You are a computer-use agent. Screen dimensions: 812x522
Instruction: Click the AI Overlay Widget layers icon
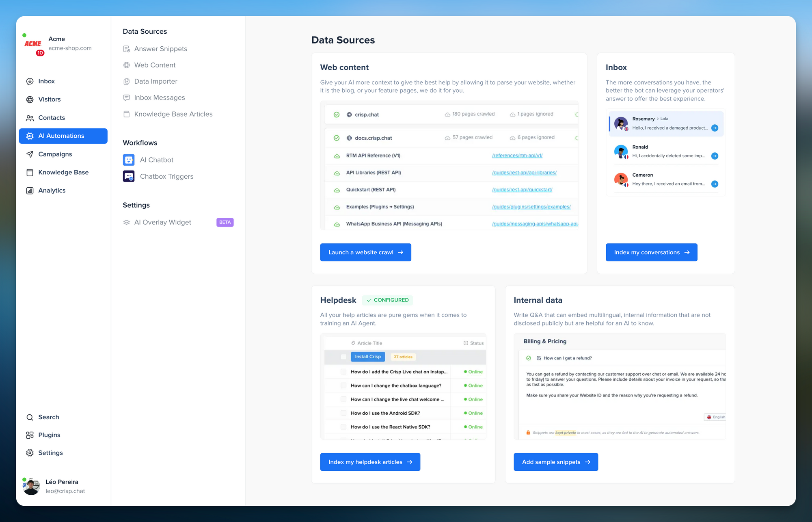[x=127, y=223]
